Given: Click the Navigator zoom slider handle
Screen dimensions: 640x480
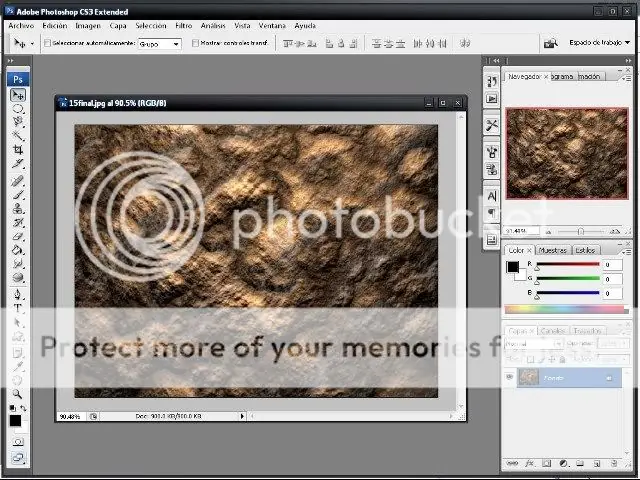Looking at the screenshot, I should pyautogui.click(x=580, y=231).
